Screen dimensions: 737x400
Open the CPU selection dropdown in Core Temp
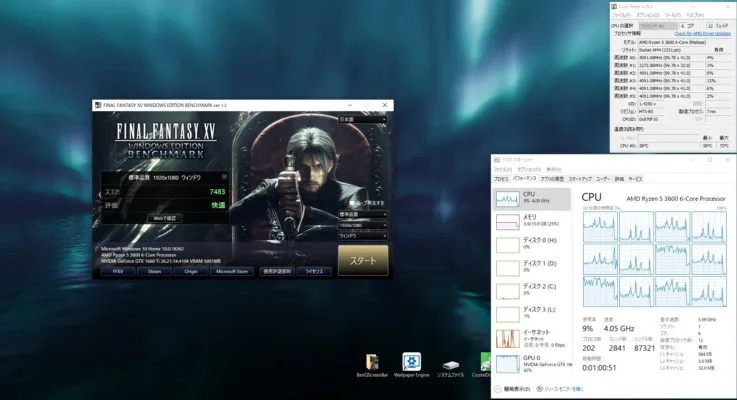[658, 26]
